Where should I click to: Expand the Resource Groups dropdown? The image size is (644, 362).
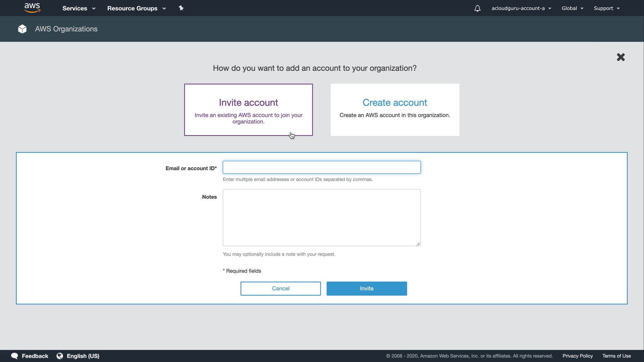(x=137, y=8)
